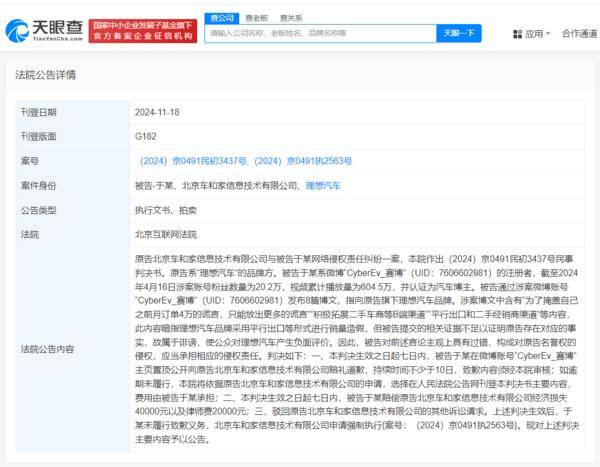Switch to the 查老板 tab
The height and width of the screenshot is (467, 600).
[x=256, y=18]
